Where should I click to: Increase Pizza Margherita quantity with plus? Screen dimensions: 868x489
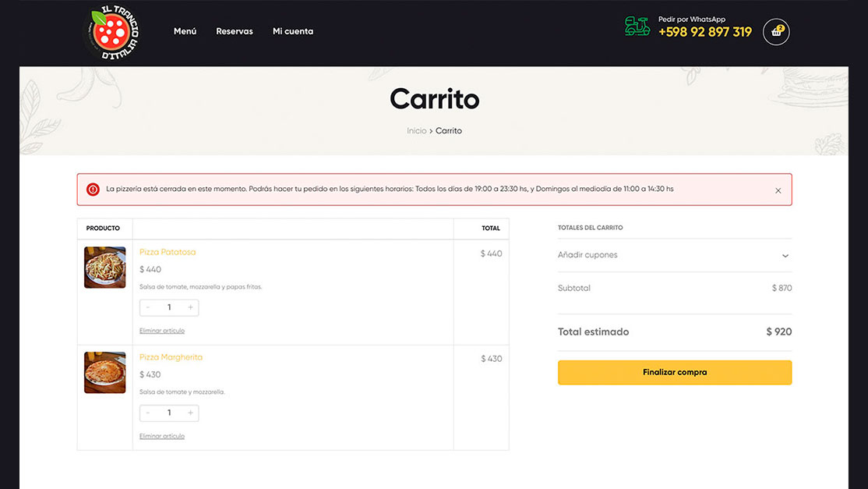pyautogui.click(x=190, y=413)
